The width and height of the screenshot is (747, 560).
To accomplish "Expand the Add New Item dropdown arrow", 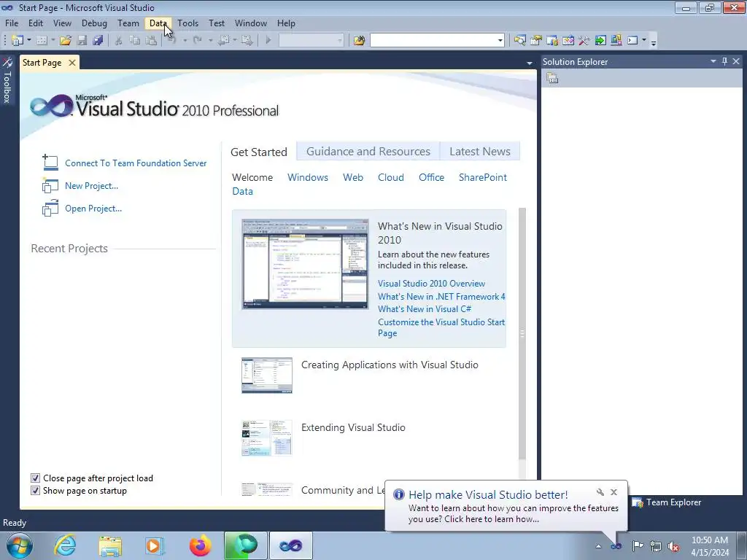I will (x=53, y=41).
